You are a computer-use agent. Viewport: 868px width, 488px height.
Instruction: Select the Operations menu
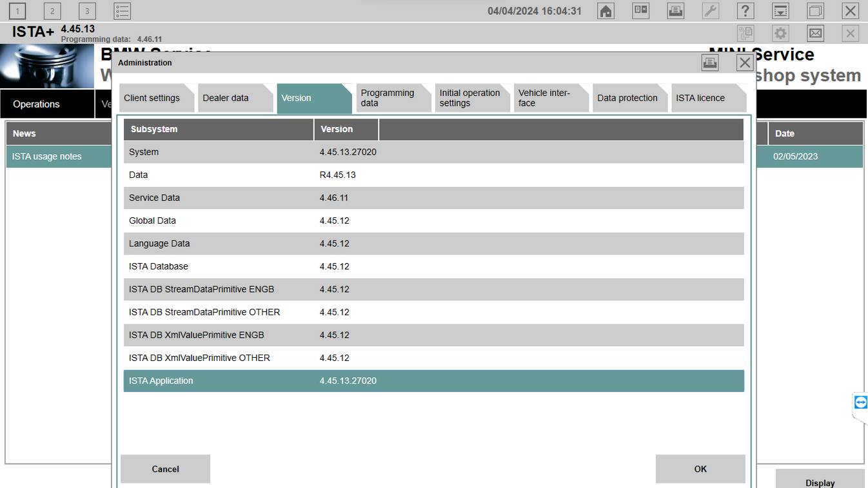(35, 104)
